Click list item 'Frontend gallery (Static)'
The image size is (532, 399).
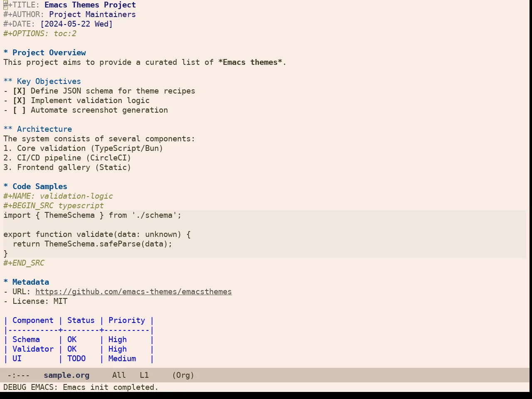tap(74, 167)
